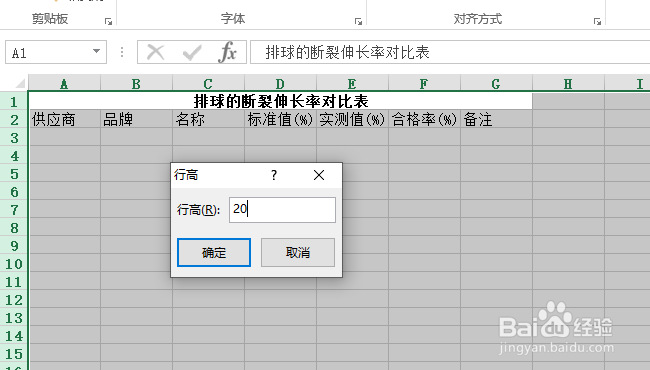Close the 行高 dialog with the X

(319, 175)
